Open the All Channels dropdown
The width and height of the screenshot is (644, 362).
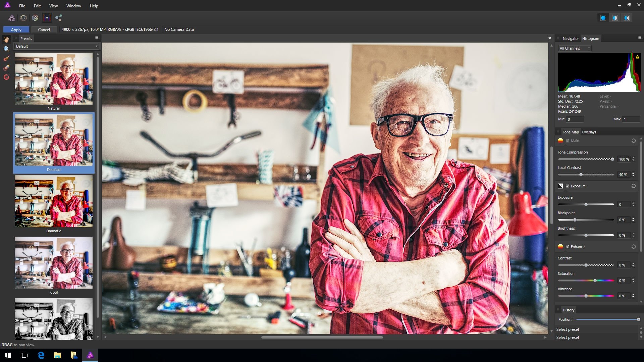click(574, 48)
